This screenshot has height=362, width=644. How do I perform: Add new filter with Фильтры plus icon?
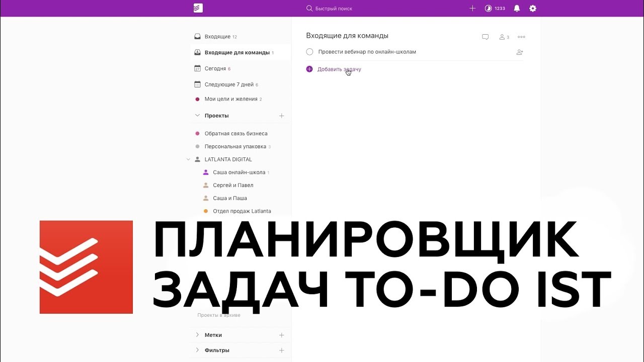(x=282, y=350)
